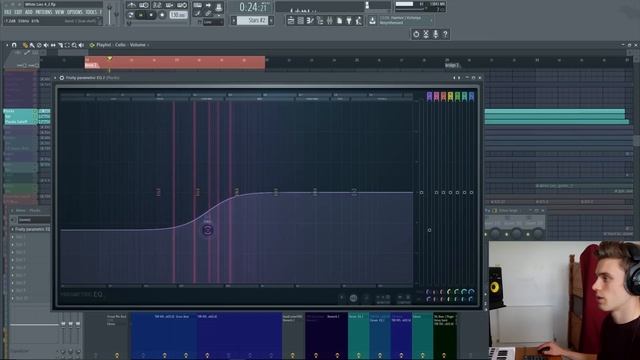The image size is (640, 360).
Task: Click the power-shaped icon beside help icons
Action: [x=416, y=34]
